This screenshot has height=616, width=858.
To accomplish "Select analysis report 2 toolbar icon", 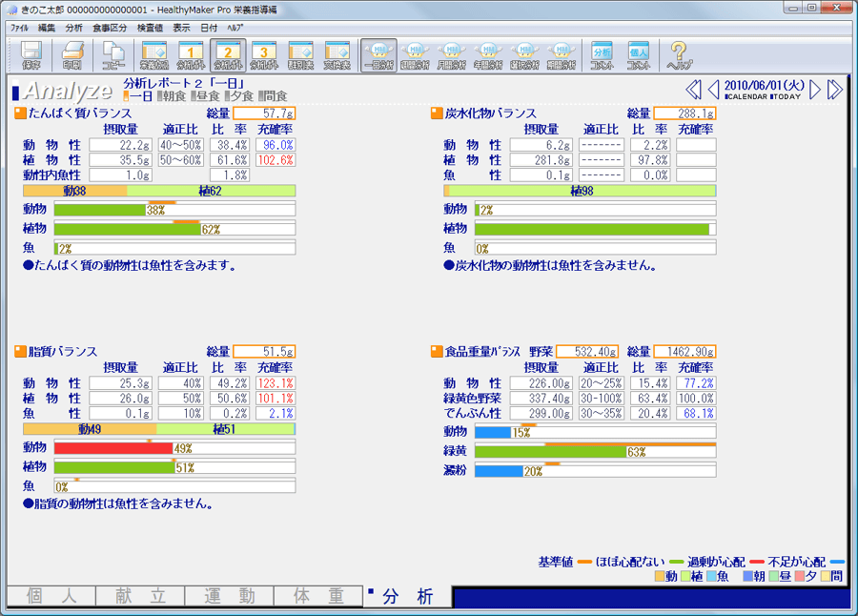I will pos(228,55).
